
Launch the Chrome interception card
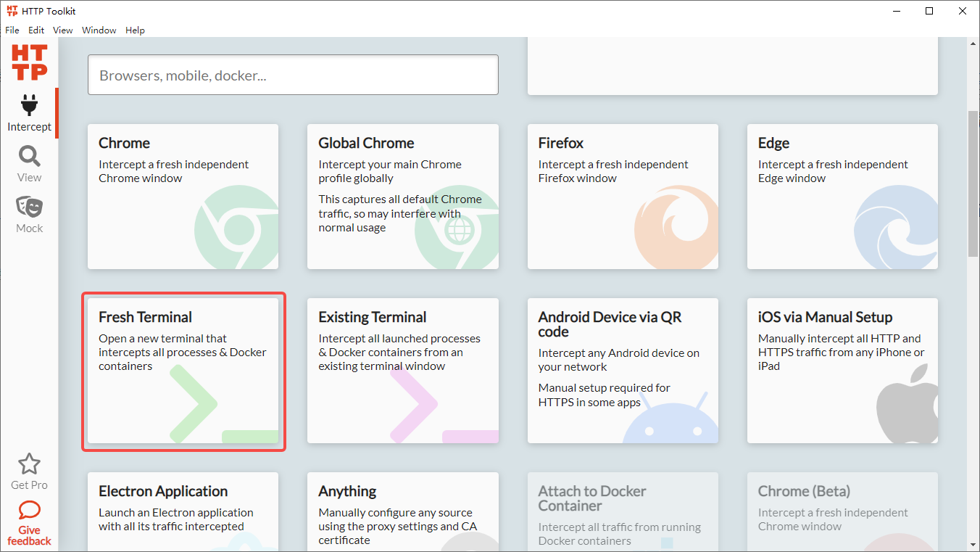click(x=183, y=197)
